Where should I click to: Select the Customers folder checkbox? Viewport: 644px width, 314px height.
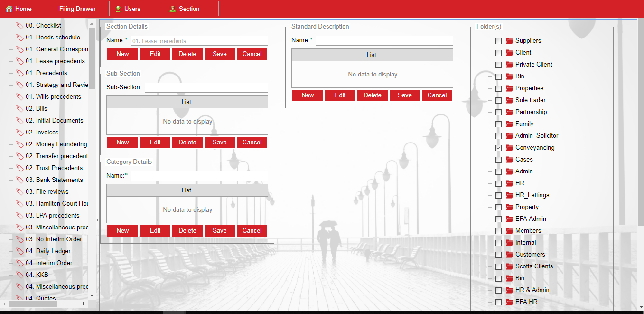[498, 255]
